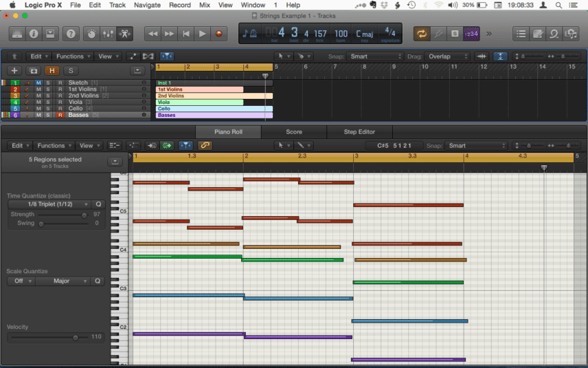Open the Mix menu

pyautogui.click(x=205, y=5)
